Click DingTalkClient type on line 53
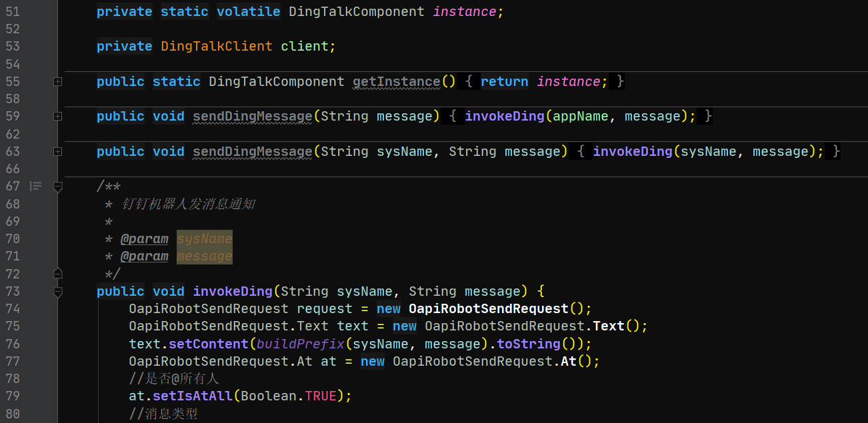This screenshot has height=423, width=868. click(217, 46)
